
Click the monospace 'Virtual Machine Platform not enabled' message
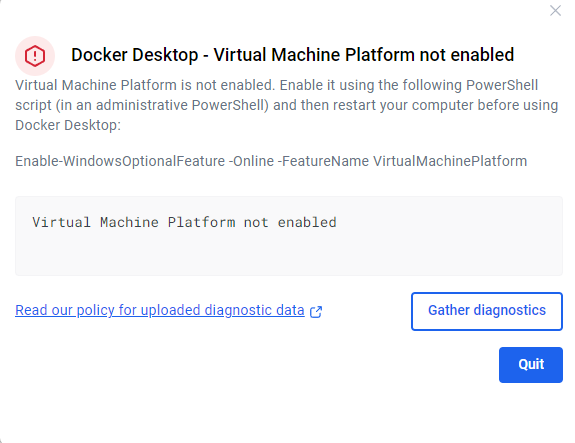pos(184,222)
